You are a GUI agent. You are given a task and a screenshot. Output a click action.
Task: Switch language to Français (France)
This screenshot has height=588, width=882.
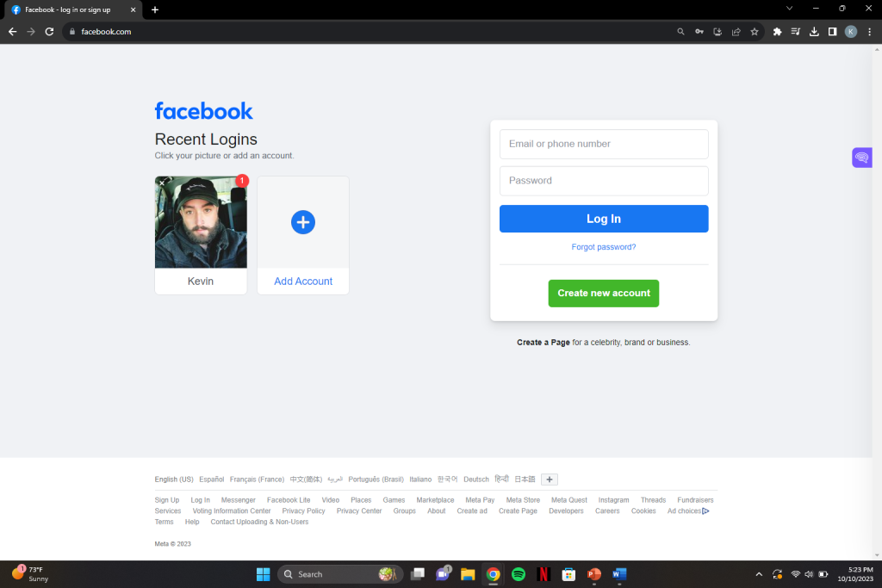[257, 480]
